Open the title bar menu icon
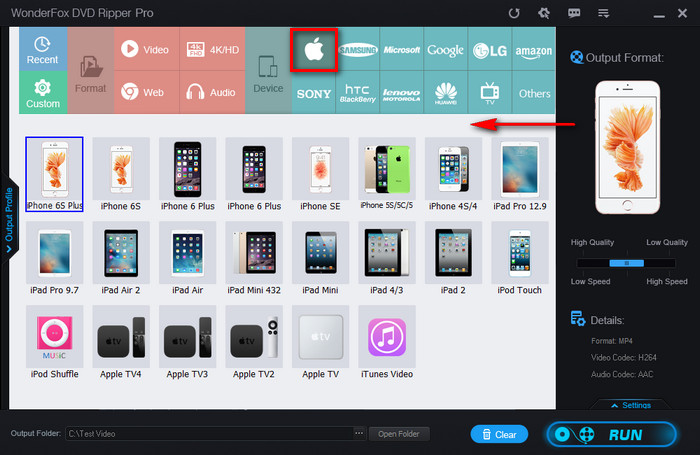700x455 pixels. point(604,13)
